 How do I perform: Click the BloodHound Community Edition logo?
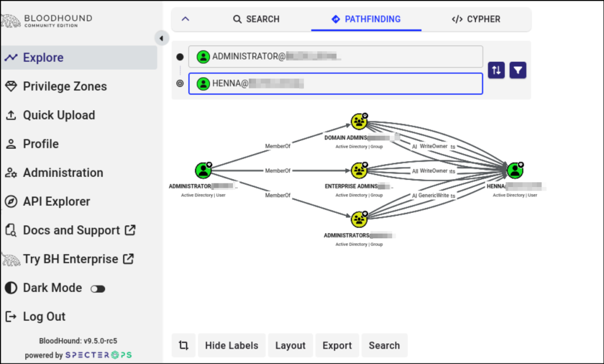(x=47, y=21)
